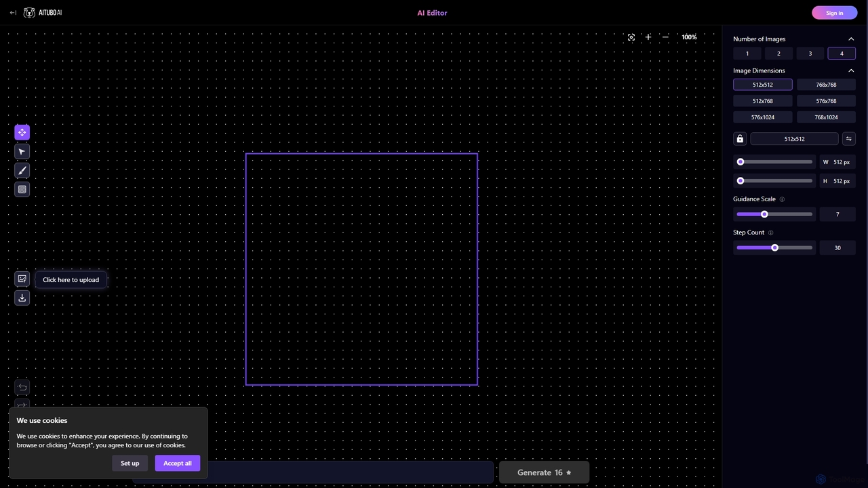This screenshot has width=868, height=488.
Task: Toggle the aspect ratio lock icon
Action: pos(740,139)
